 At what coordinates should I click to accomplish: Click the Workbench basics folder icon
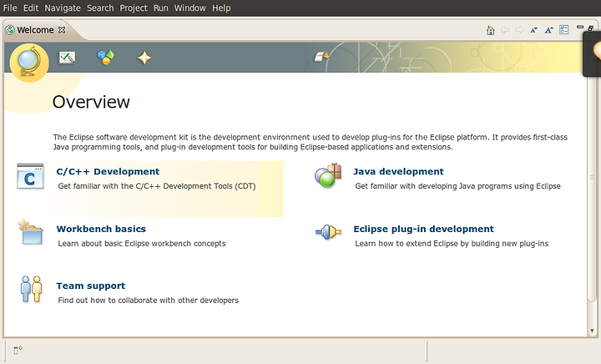click(30, 232)
